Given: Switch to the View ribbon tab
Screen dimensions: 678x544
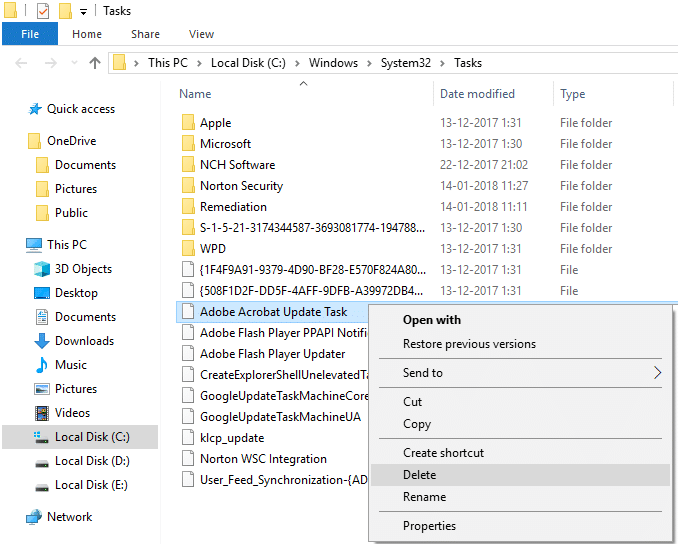Looking at the screenshot, I should click(x=201, y=34).
